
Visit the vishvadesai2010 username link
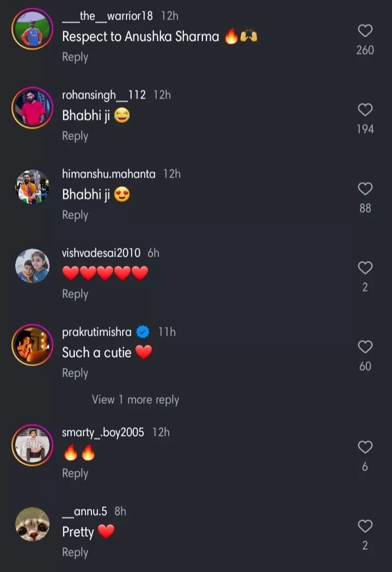point(101,253)
